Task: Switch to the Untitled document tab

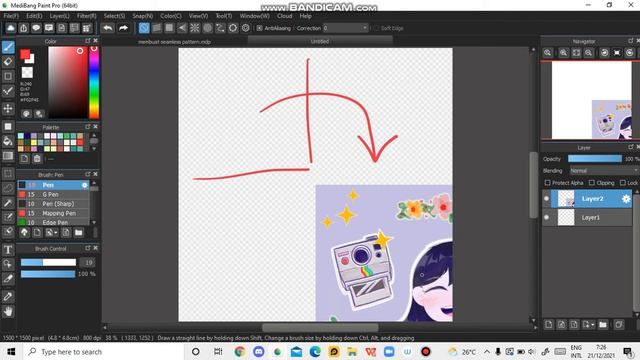Action: (x=320, y=41)
